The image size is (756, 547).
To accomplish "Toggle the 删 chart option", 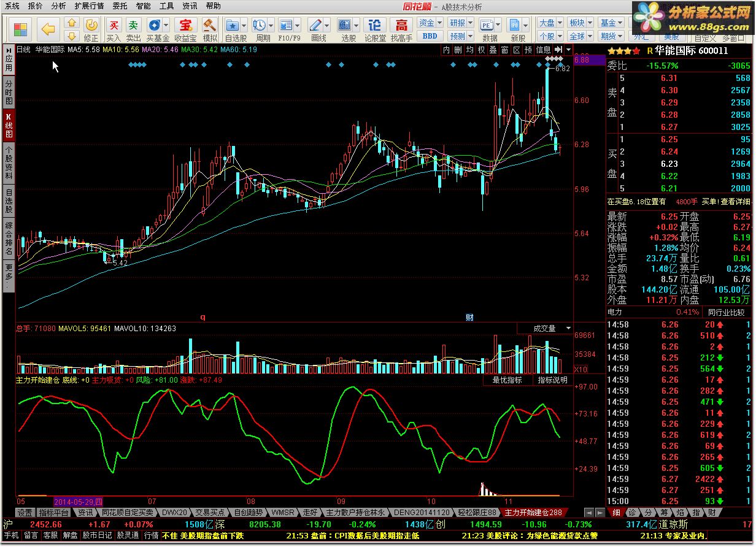I will tap(458, 50).
